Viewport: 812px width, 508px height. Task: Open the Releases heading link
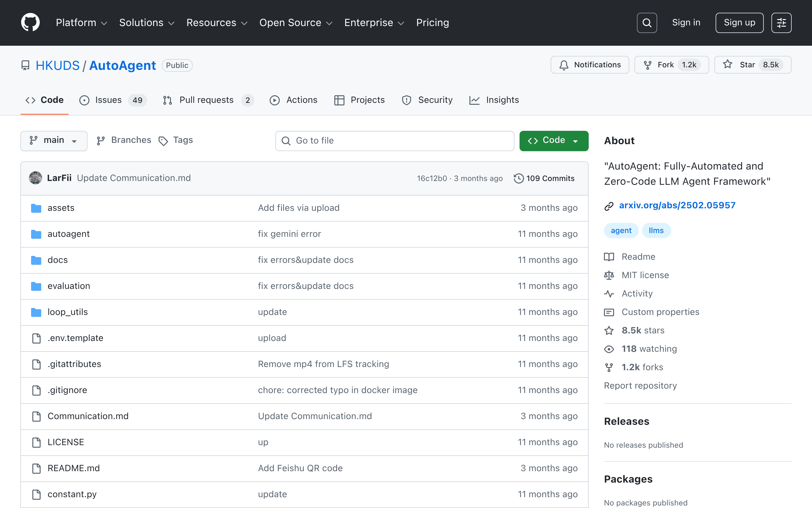click(626, 421)
